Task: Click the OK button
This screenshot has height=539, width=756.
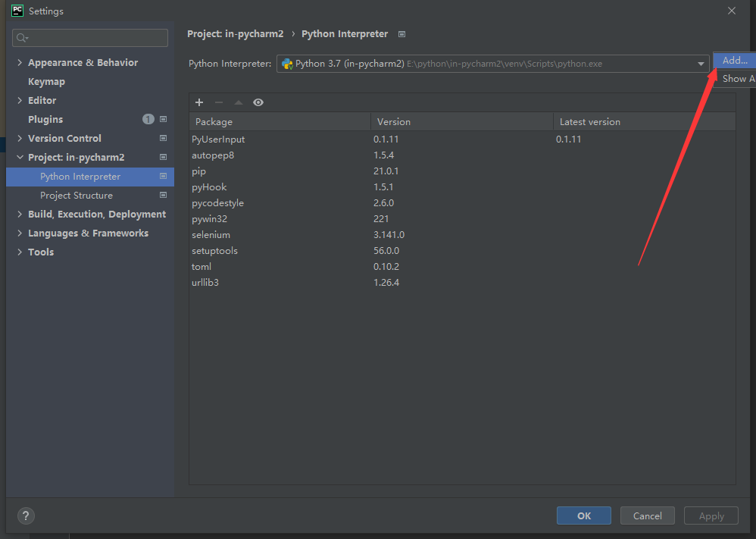Action: (584, 515)
